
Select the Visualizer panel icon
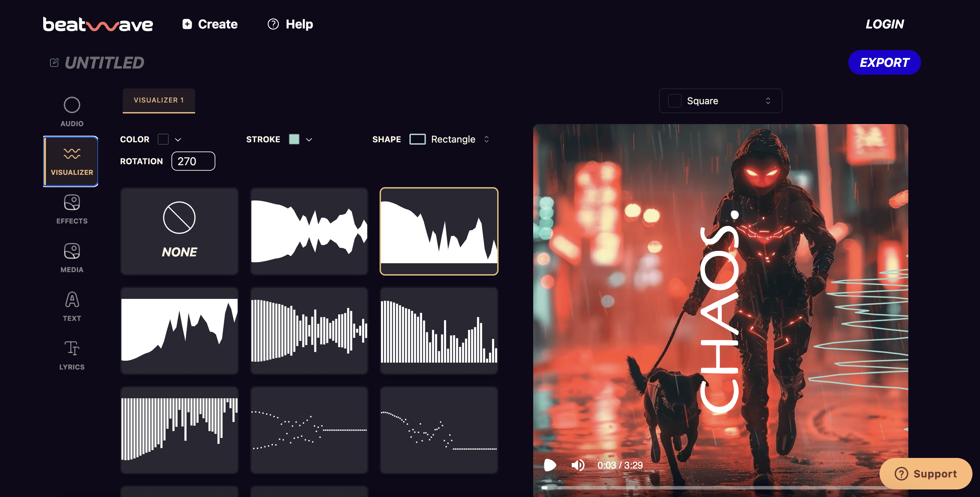[71, 161]
